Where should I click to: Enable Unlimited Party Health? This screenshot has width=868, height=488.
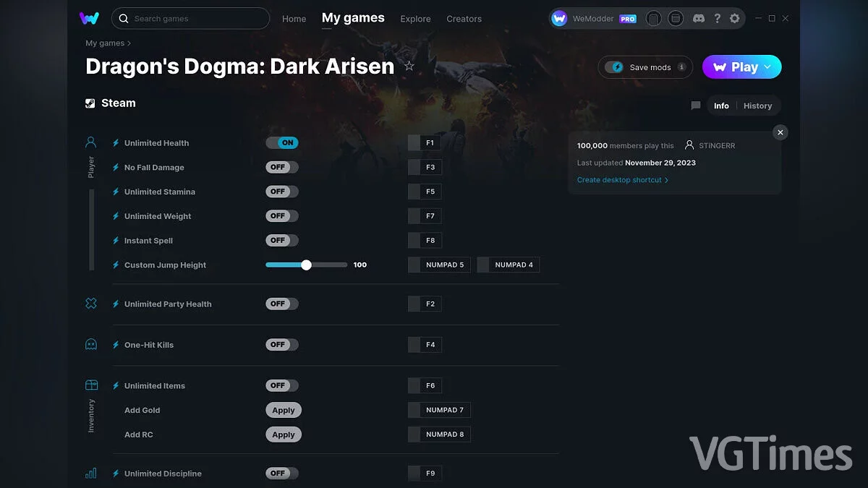coord(281,304)
